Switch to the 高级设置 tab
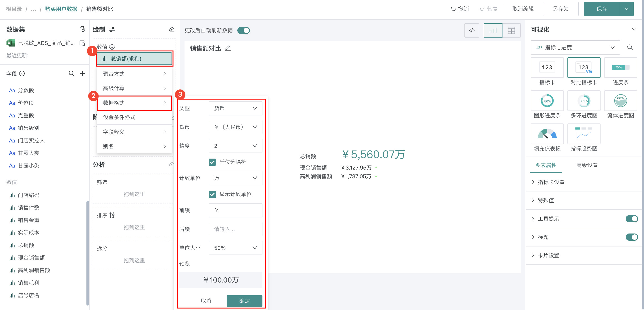 click(x=587, y=165)
